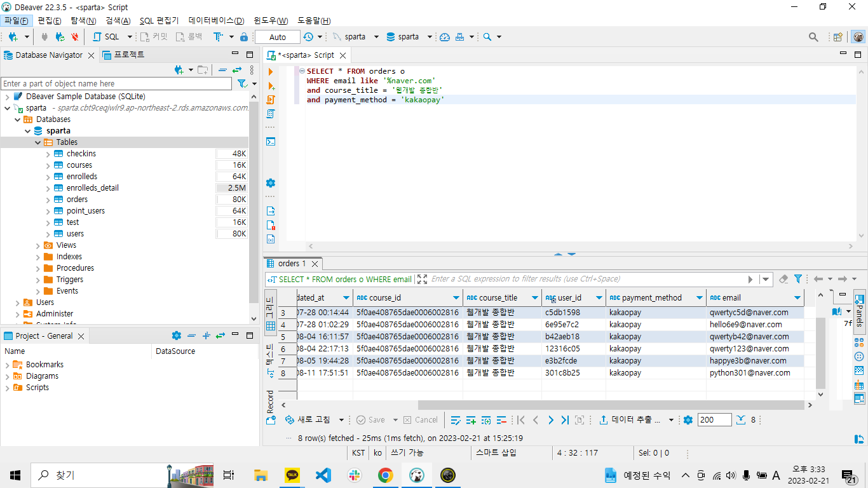
Task: Open the 데이터베이스 menu
Action: [216, 21]
